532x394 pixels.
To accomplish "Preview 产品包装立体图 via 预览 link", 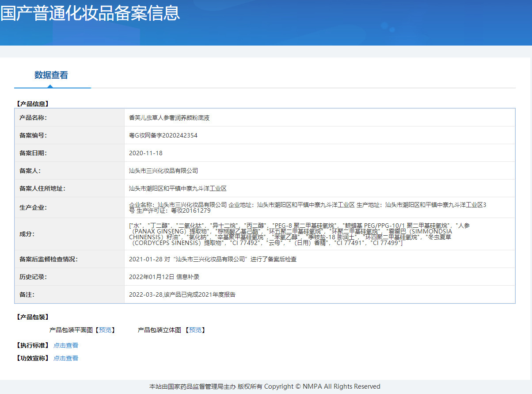I will click(x=195, y=330).
